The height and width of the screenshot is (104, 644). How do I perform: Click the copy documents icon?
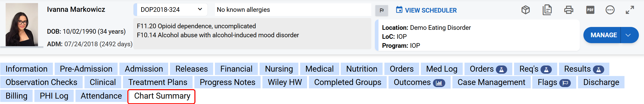pos(547,10)
